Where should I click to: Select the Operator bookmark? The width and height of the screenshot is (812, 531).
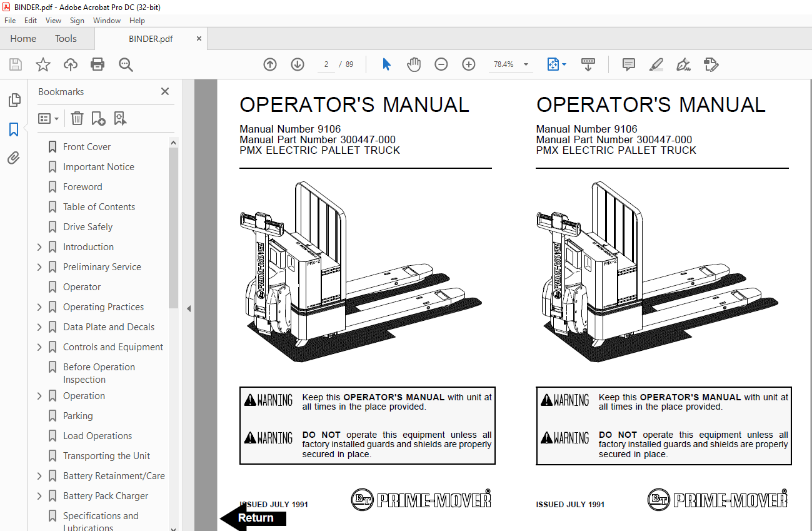pyautogui.click(x=82, y=287)
